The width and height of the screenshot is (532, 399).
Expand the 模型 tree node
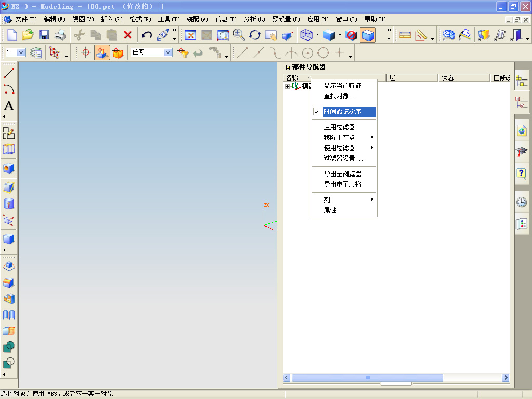(287, 86)
